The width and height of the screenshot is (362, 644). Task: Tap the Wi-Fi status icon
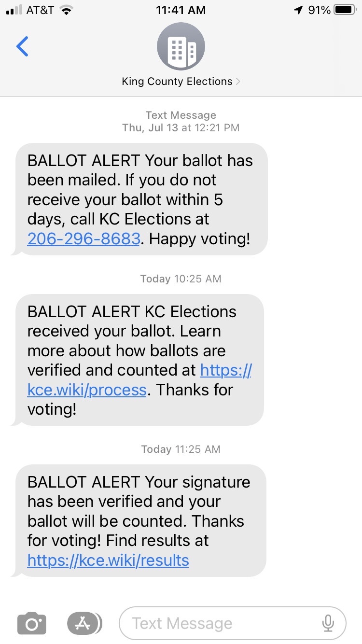[x=66, y=10]
